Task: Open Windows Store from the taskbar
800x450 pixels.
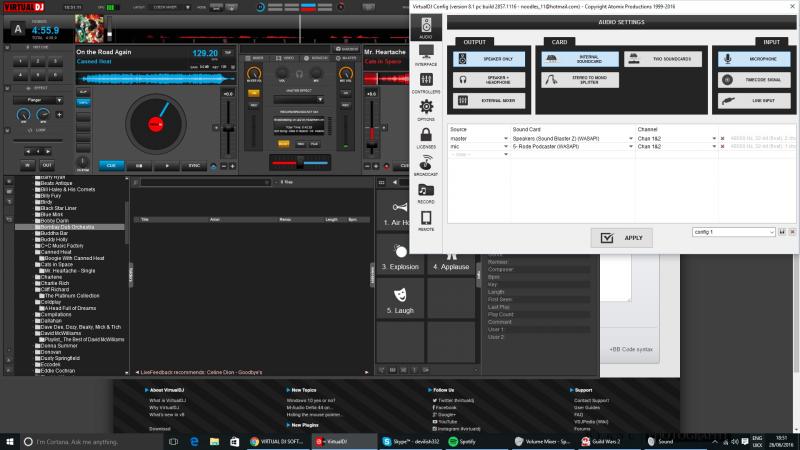Action: pyautogui.click(x=234, y=441)
